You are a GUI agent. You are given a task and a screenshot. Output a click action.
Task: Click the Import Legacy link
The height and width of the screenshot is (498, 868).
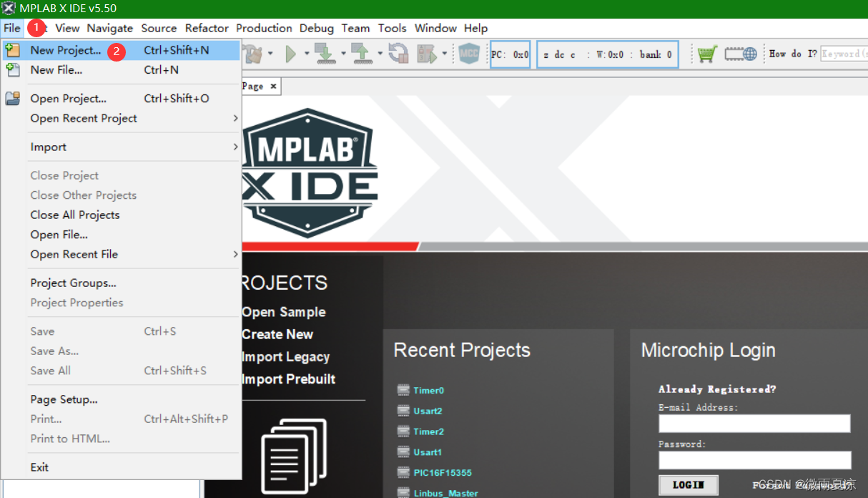tap(286, 356)
